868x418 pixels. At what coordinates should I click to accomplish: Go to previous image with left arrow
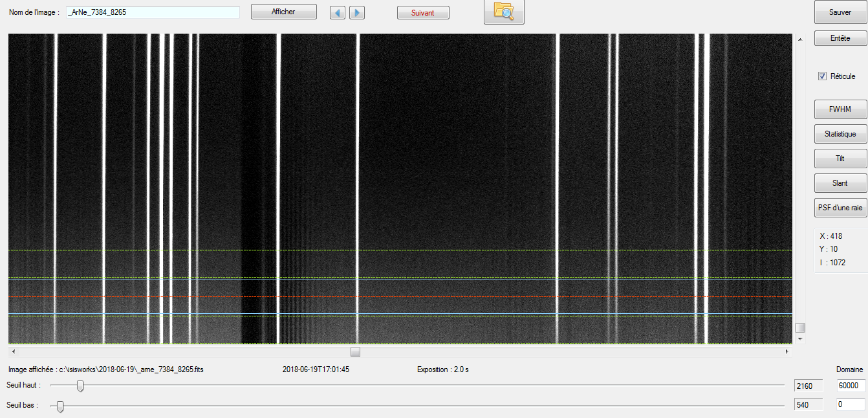337,13
